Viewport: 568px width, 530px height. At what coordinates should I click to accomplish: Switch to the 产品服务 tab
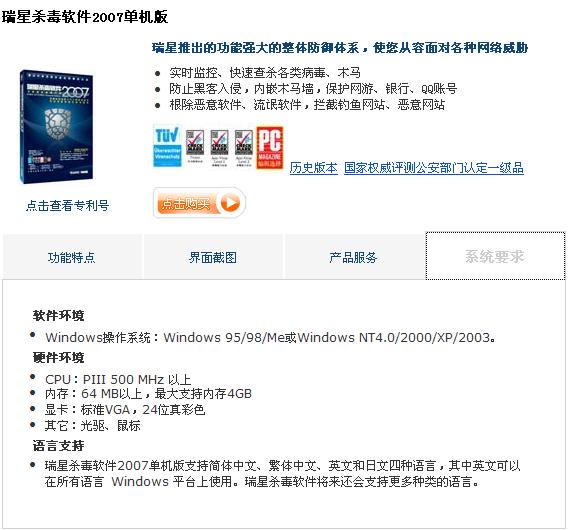[353, 257]
